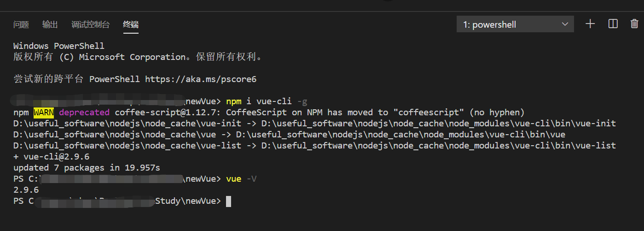
Task: Click the 'npm i vue-cli -g' command text
Action: pos(267,101)
